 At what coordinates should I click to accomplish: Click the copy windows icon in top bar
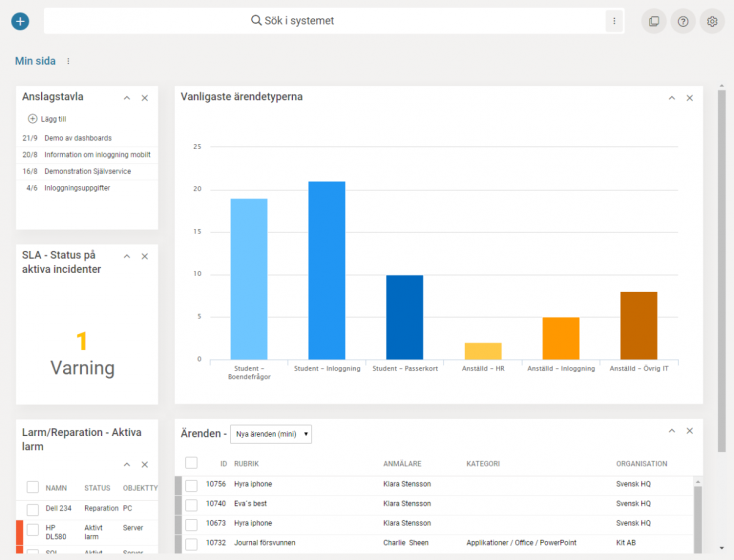click(x=654, y=21)
